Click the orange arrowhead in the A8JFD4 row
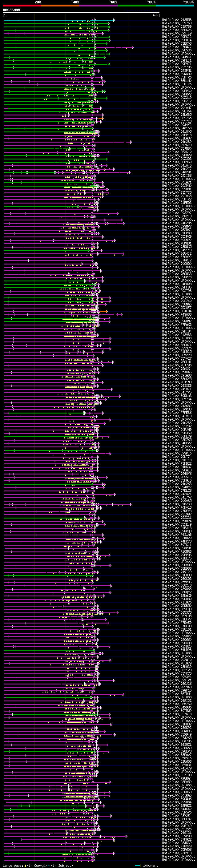 coord(107,311)
